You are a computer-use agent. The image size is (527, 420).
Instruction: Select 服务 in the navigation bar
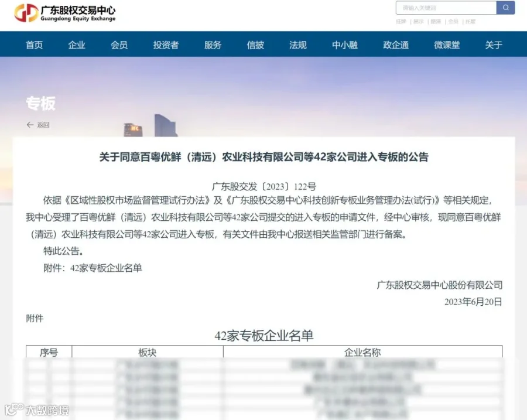pyautogui.click(x=213, y=45)
